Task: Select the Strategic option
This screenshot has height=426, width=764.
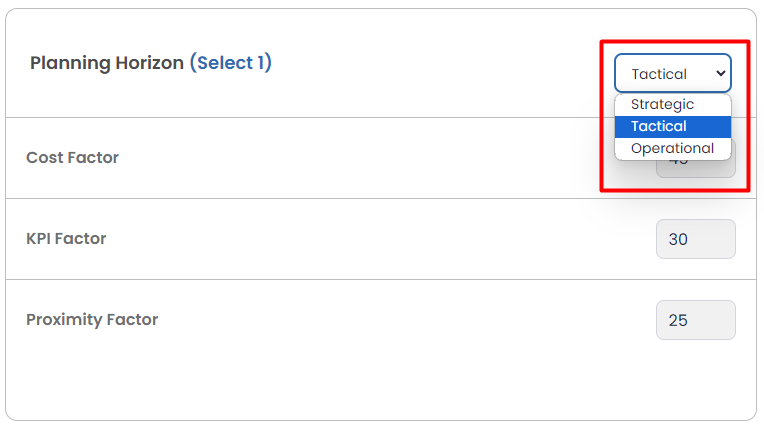Action: pos(662,104)
